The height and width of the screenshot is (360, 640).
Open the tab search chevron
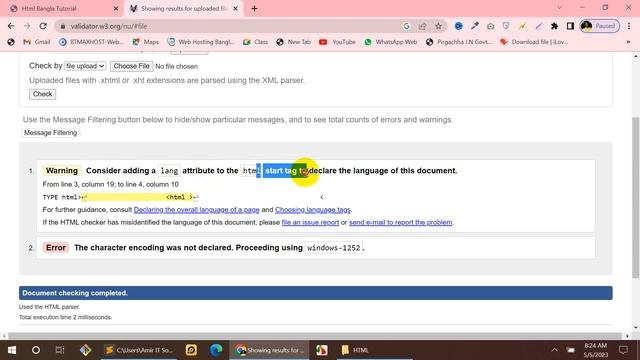click(x=560, y=7)
